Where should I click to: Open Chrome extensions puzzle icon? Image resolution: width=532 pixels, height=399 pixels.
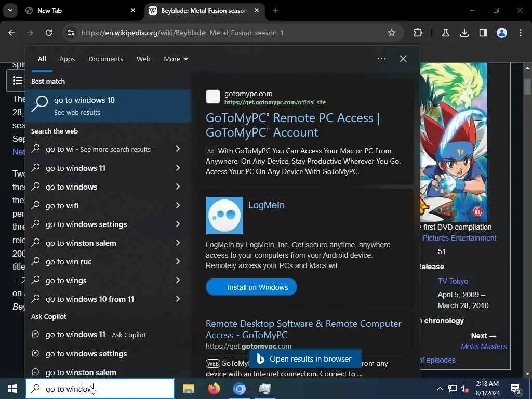pyautogui.click(x=418, y=33)
